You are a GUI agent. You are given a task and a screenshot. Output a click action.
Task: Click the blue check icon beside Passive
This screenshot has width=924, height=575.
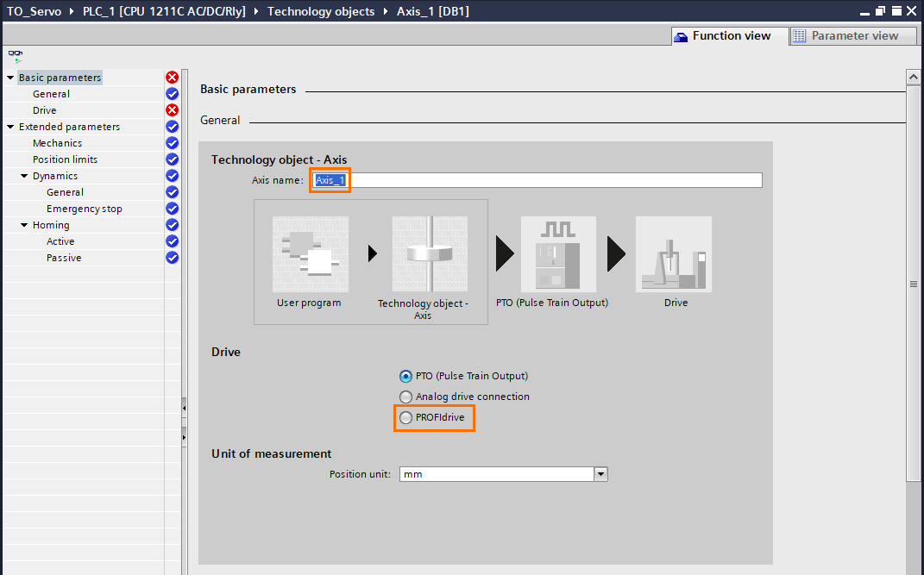(x=172, y=258)
